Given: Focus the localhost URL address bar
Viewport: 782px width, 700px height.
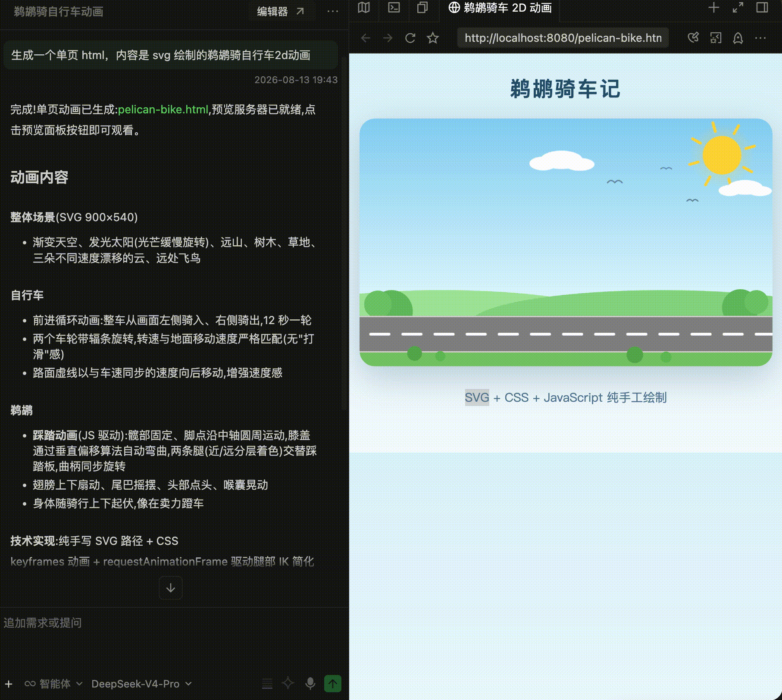Looking at the screenshot, I should click(563, 38).
